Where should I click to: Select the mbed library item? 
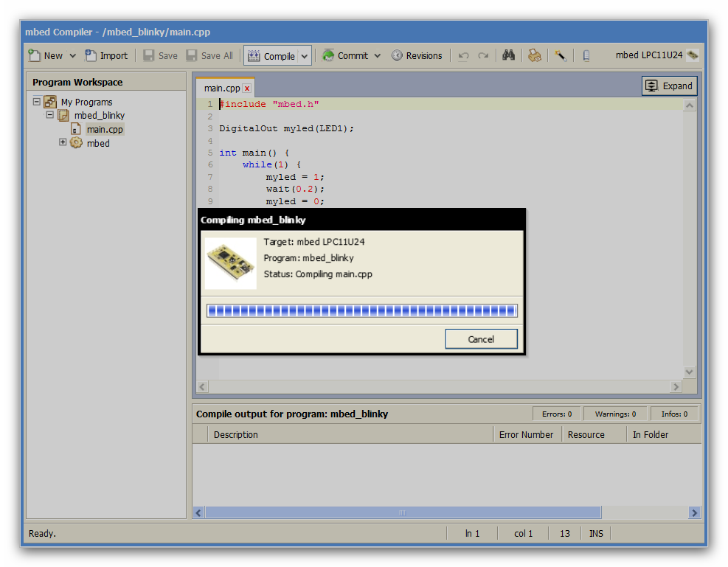pyautogui.click(x=98, y=143)
